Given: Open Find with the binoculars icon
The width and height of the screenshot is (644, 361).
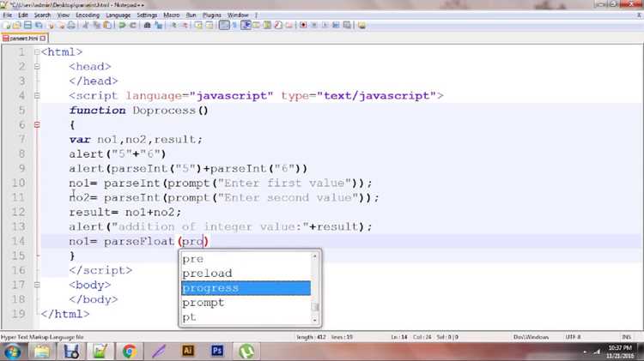Looking at the screenshot, I should (147, 26).
